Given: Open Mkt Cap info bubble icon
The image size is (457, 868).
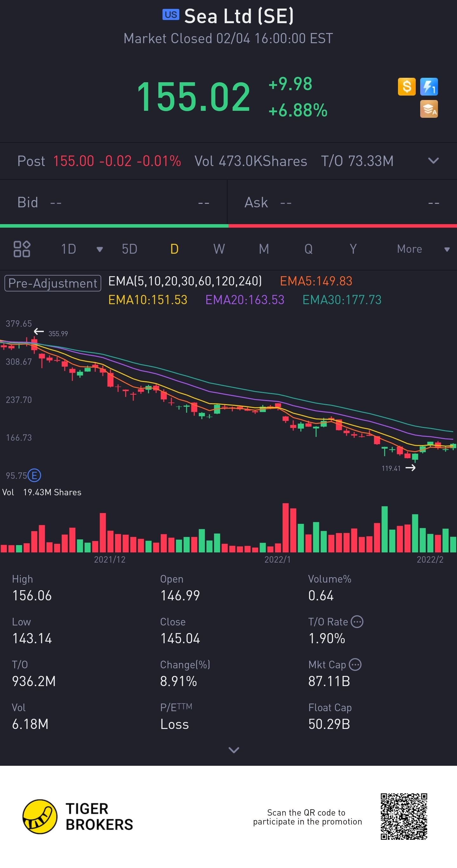Looking at the screenshot, I should (355, 664).
